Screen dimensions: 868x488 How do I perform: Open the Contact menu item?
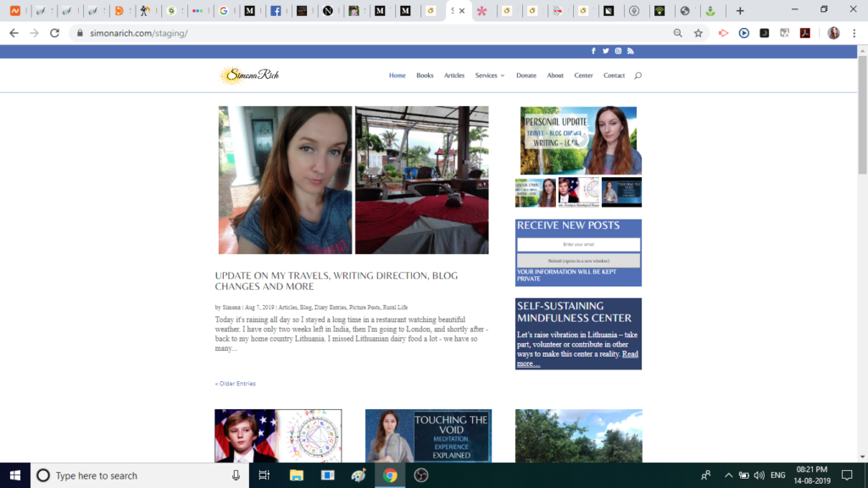(614, 75)
